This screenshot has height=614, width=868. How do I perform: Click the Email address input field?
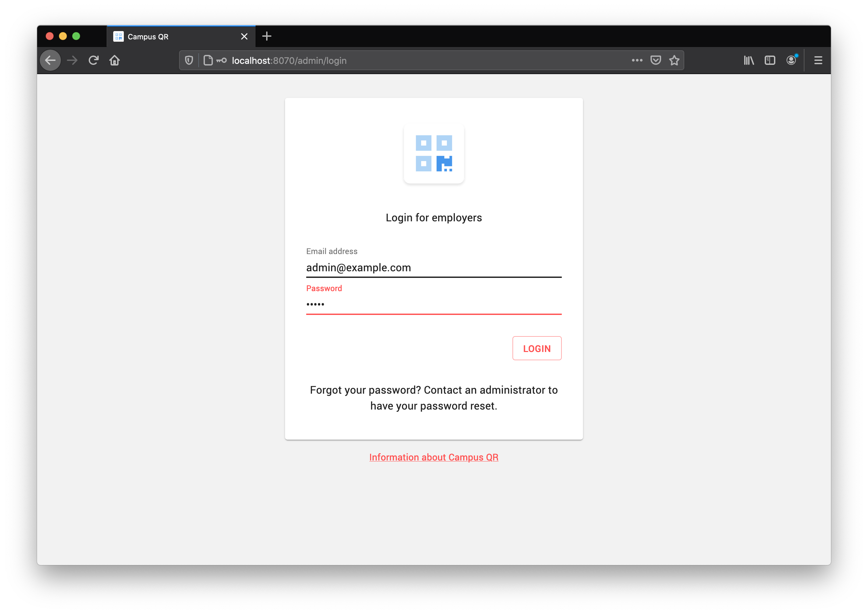[x=434, y=268]
